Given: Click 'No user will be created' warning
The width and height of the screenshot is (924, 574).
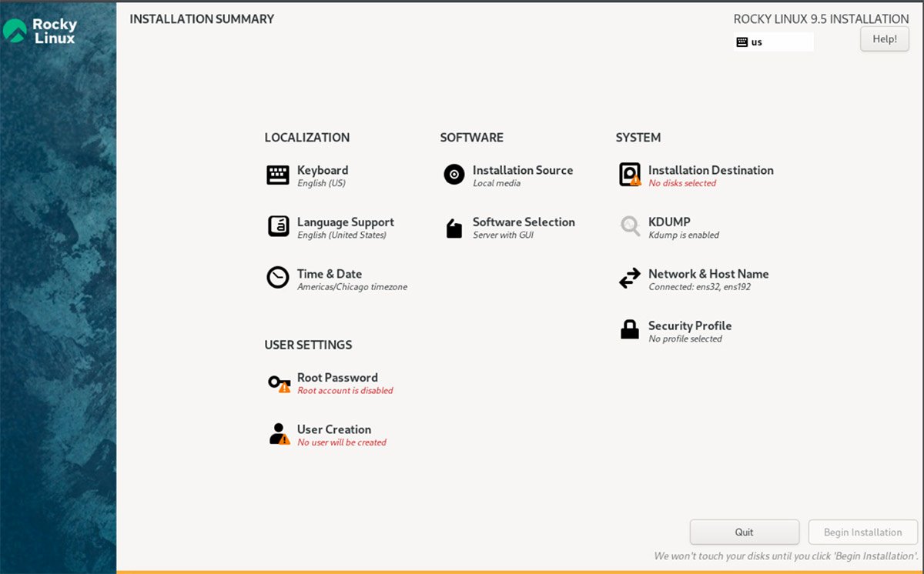Looking at the screenshot, I should point(342,443).
